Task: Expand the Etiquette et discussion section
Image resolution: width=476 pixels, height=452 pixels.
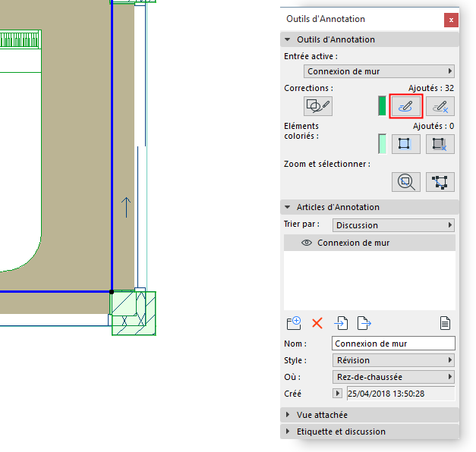Action: (x=288, y=432)
